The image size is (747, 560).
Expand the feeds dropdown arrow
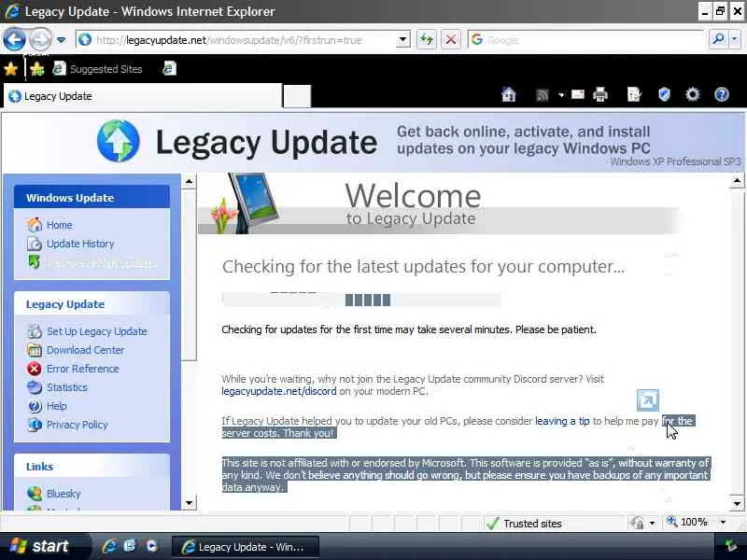pos(561,95)
